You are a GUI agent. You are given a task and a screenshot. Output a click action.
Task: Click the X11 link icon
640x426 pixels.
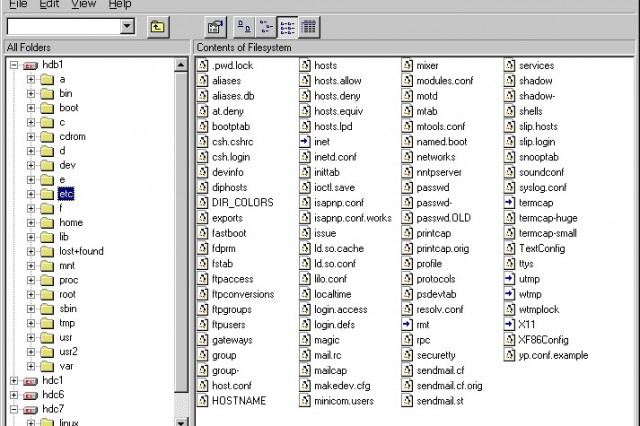point(510,325)
